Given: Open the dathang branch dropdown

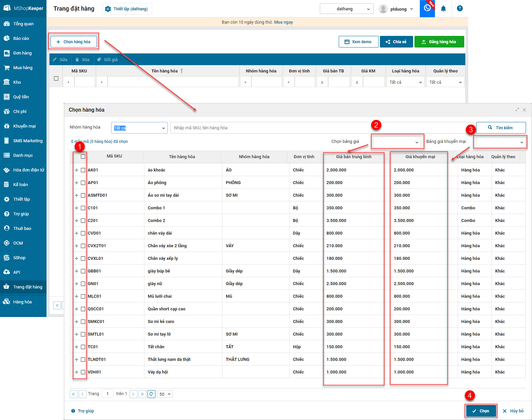Looking at the screenshot, I should [x=347, y=9].
